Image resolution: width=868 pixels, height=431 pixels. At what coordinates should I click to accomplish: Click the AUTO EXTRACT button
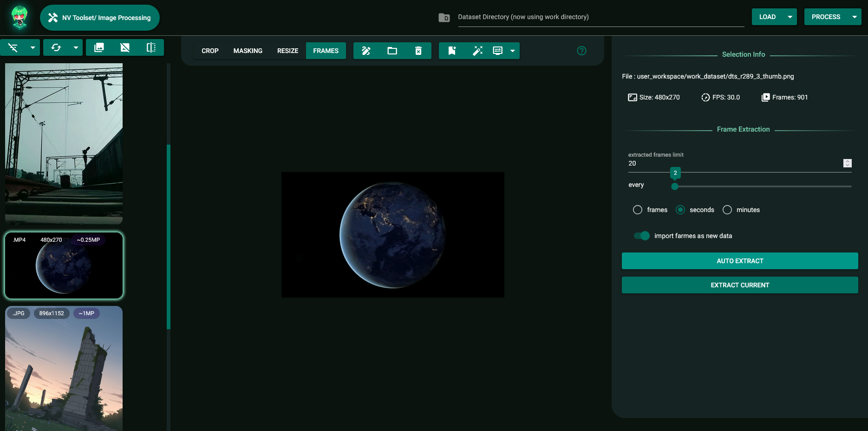pyautogui.click(x=739, y=261)
